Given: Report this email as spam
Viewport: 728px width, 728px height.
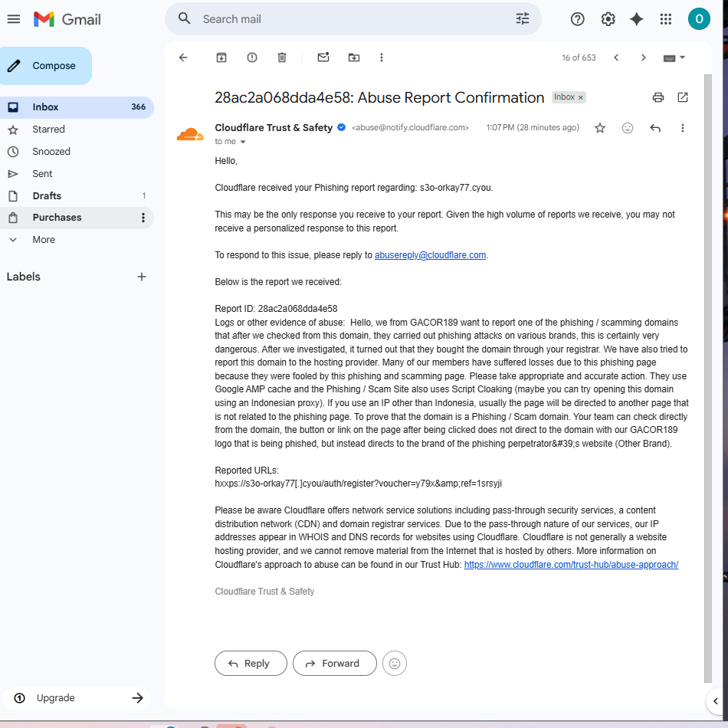Looking at the screenshot, I should (251, 57).
